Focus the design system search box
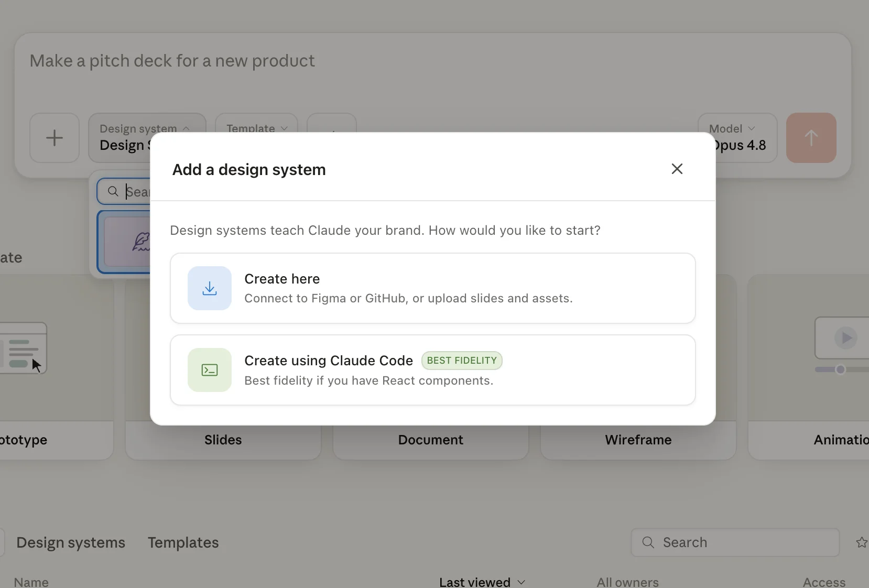The height and width of the screenshot is (588, 869). [124, 192]
